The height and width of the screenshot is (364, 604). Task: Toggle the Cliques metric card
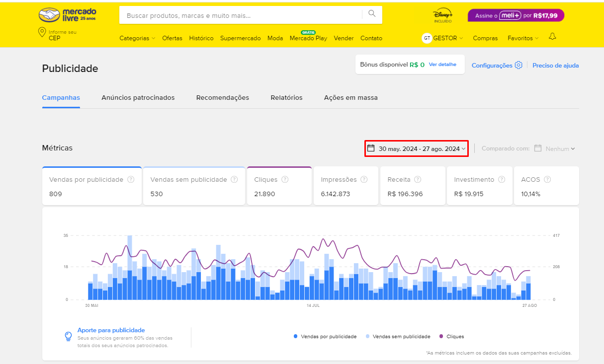279,186
